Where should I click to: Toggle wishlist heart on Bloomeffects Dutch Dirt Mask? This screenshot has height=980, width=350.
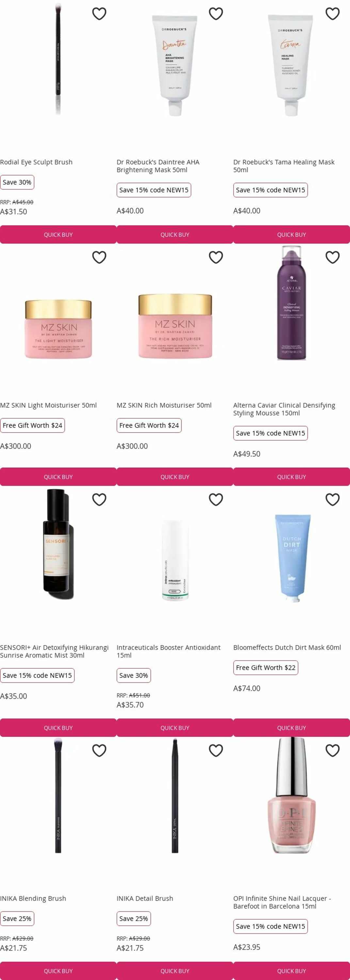(332, 499)
